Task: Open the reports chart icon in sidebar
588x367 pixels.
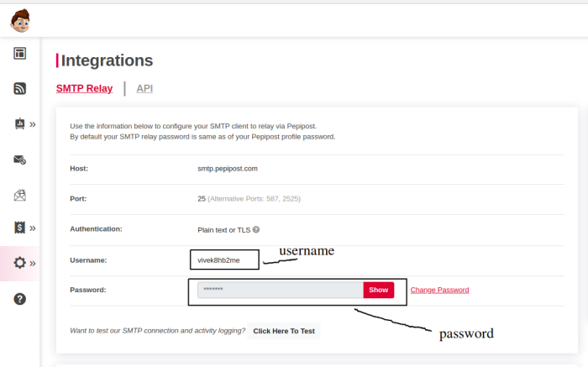Action: click(19, 123)
